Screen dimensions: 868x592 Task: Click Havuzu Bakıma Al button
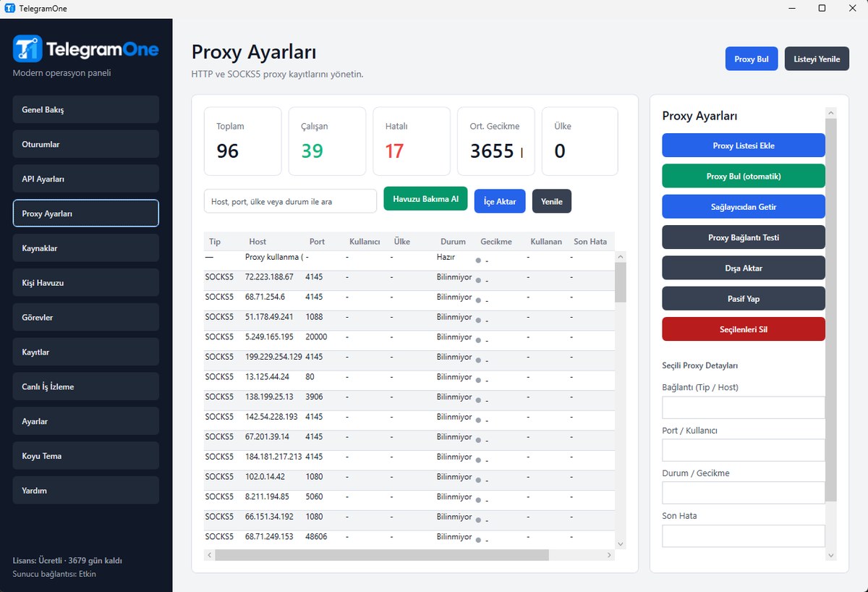coord(425,199)
